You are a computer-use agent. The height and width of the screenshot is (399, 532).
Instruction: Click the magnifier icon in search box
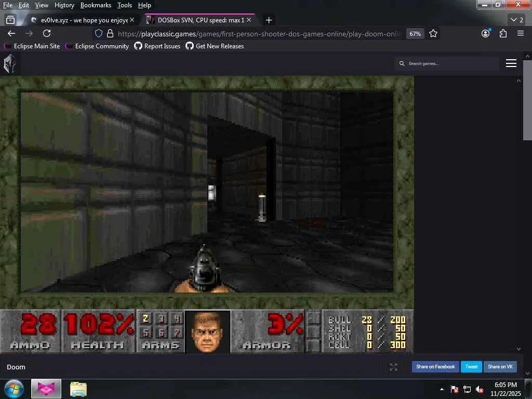click(402, 63)
